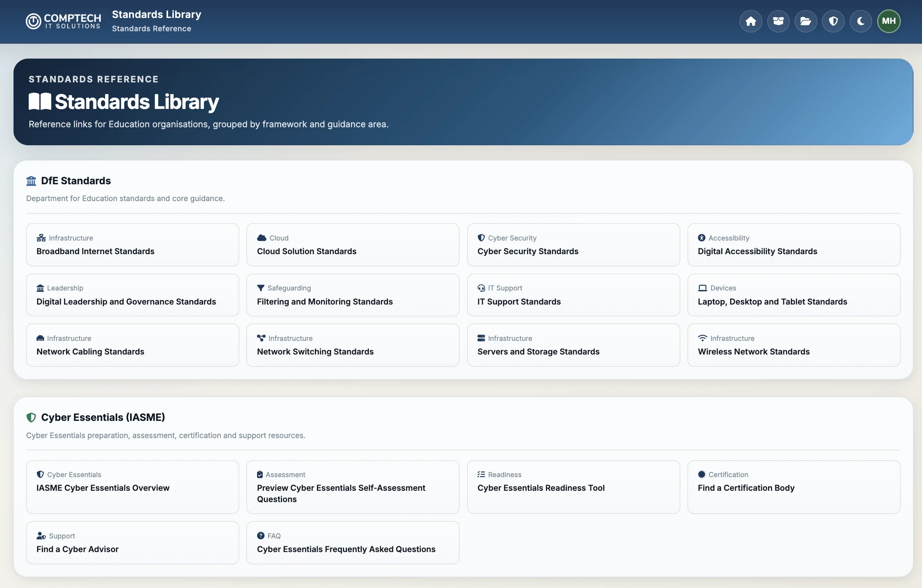This screenshot has height=588, width=922.
Task: Click the Comptech IT Solutions logo
Action: [x=63, y=21]
